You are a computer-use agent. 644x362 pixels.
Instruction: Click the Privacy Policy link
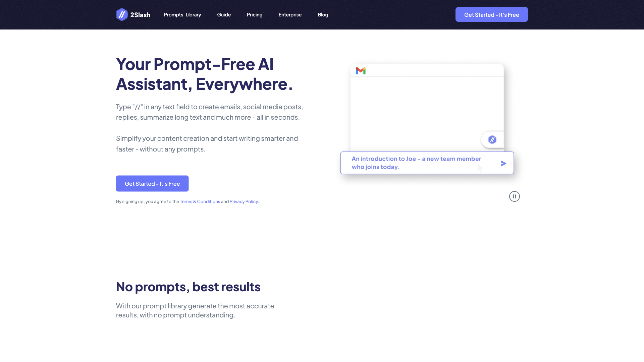coord(244,201)
